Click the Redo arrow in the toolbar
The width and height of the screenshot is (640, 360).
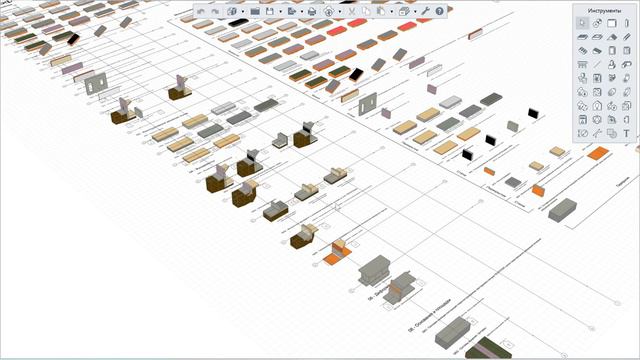pyautogui.click(x=215, y=11)
